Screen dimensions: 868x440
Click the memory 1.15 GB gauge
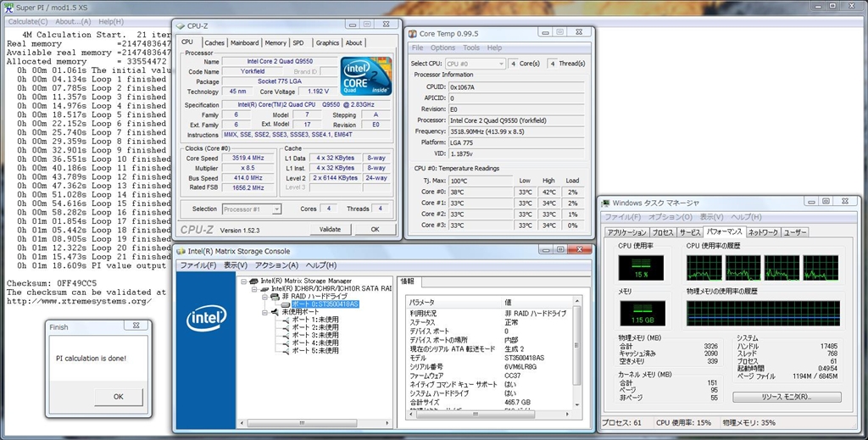[643, 314]
